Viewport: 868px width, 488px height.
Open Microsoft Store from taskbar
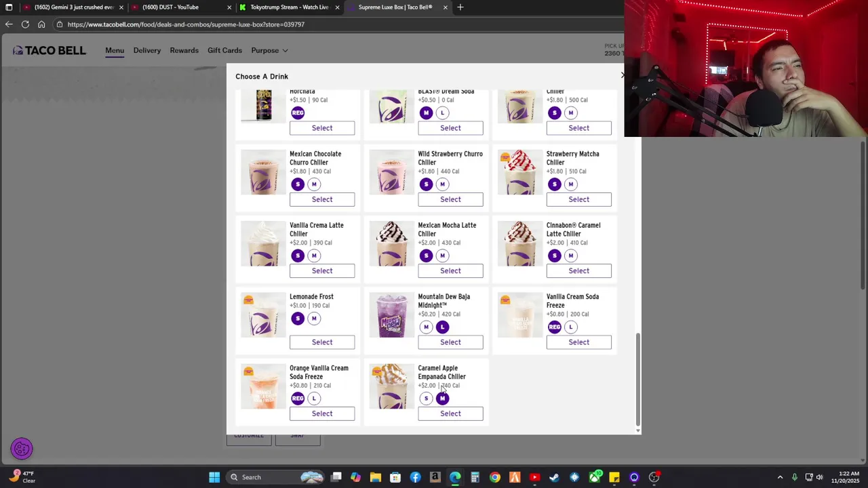[x=395, y=477]
